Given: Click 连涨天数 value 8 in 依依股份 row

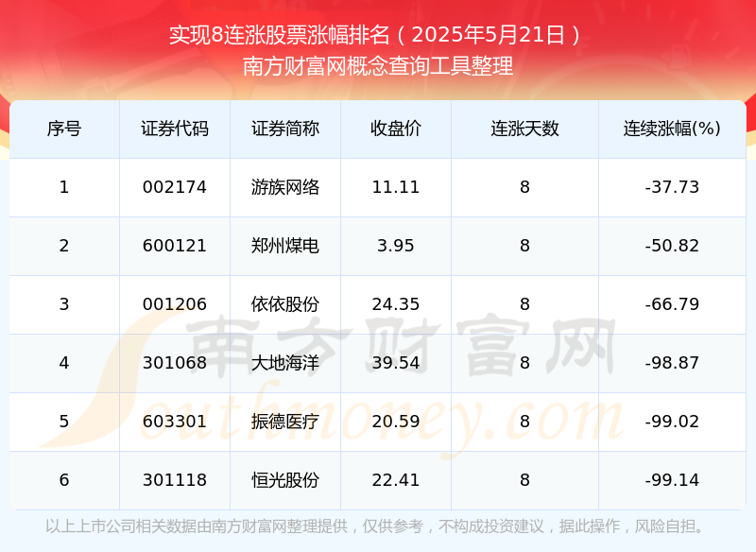Looking at the screenshot, I should tap(524, 304).
